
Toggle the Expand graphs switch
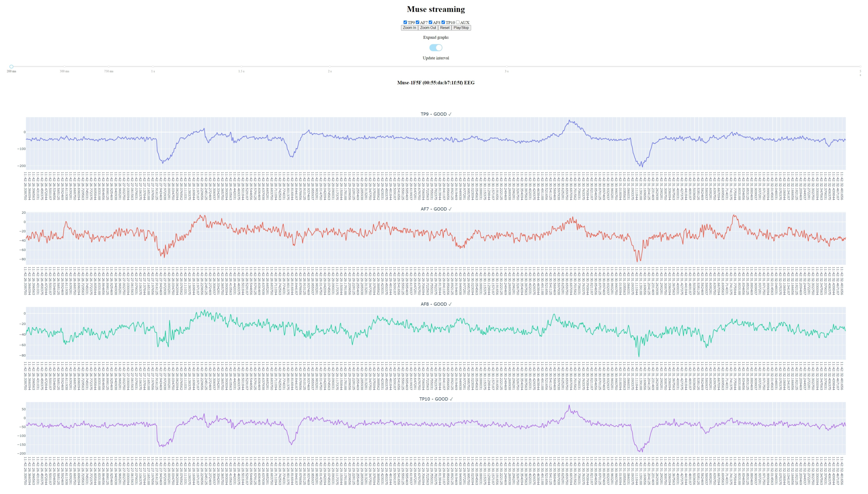(436, 47)
